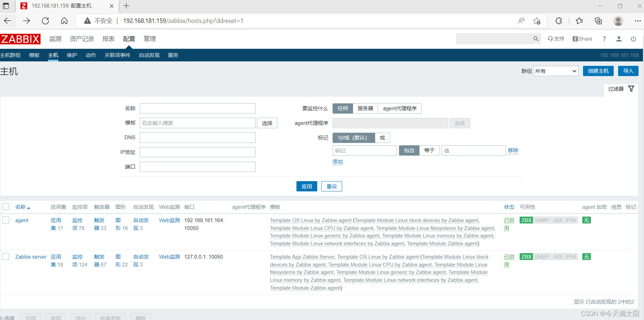This screenshot has width=644, height=320.
Task: Open the 群组 dropdown showing 所有
Action: pos(556,71)
